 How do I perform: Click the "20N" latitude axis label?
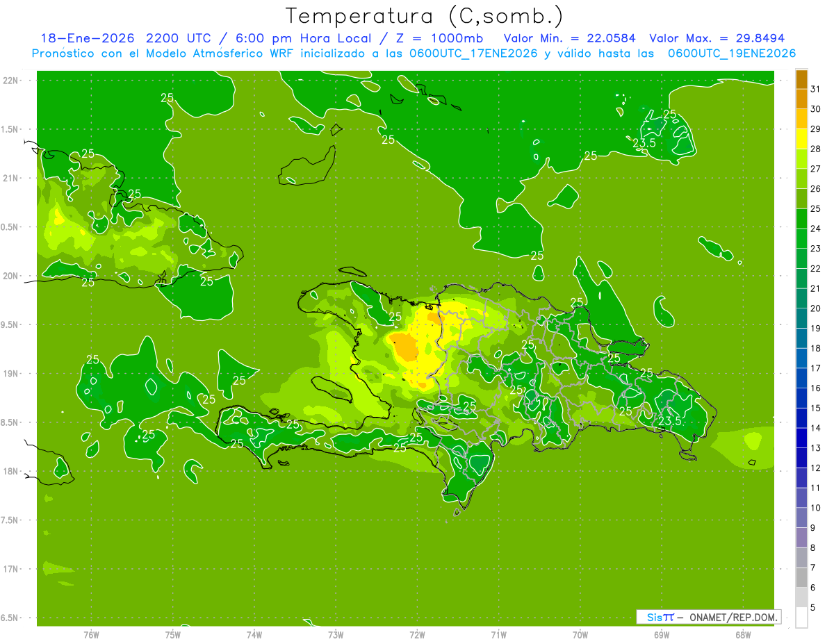11,276
